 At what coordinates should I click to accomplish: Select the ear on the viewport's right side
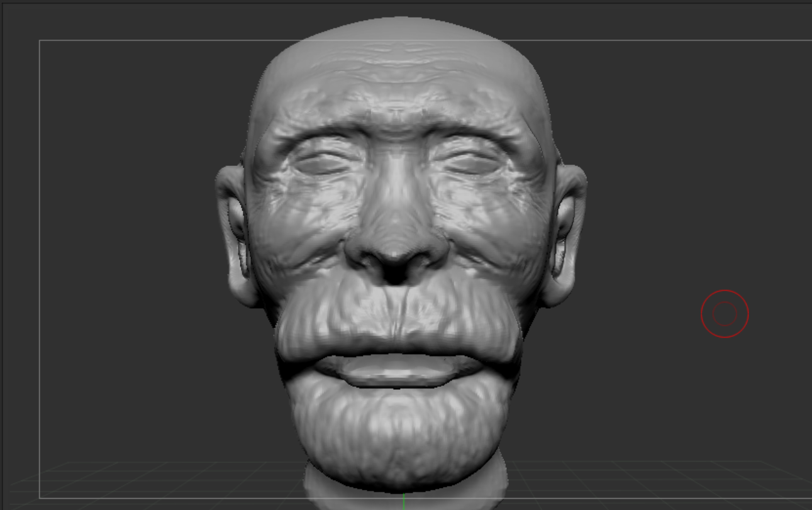click(x=565, y=235)
